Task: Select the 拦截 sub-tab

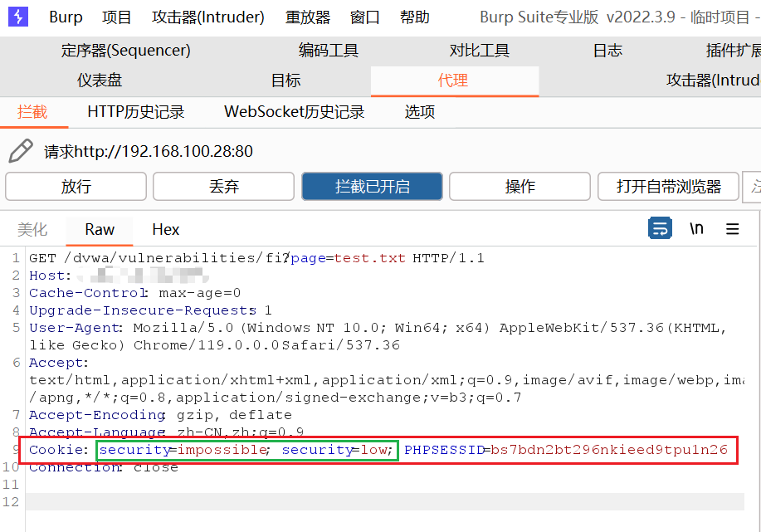Action: pos(32,112)
